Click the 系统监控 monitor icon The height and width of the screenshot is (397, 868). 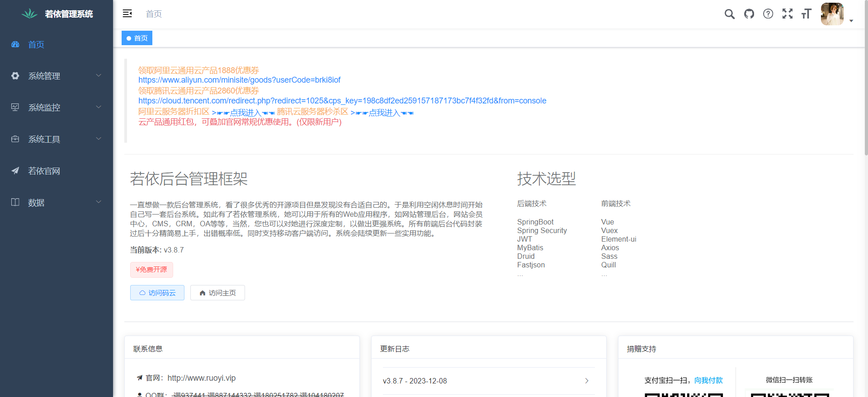pyautogui.click(x=15, y=107)
